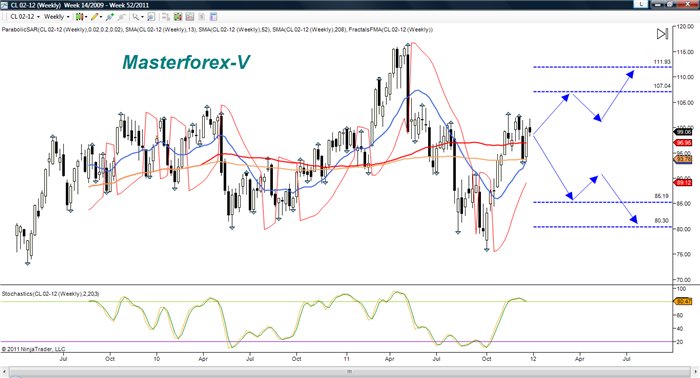Click the grayed-out pin icon
Screen dimensions: 700x378
(121, 17)
